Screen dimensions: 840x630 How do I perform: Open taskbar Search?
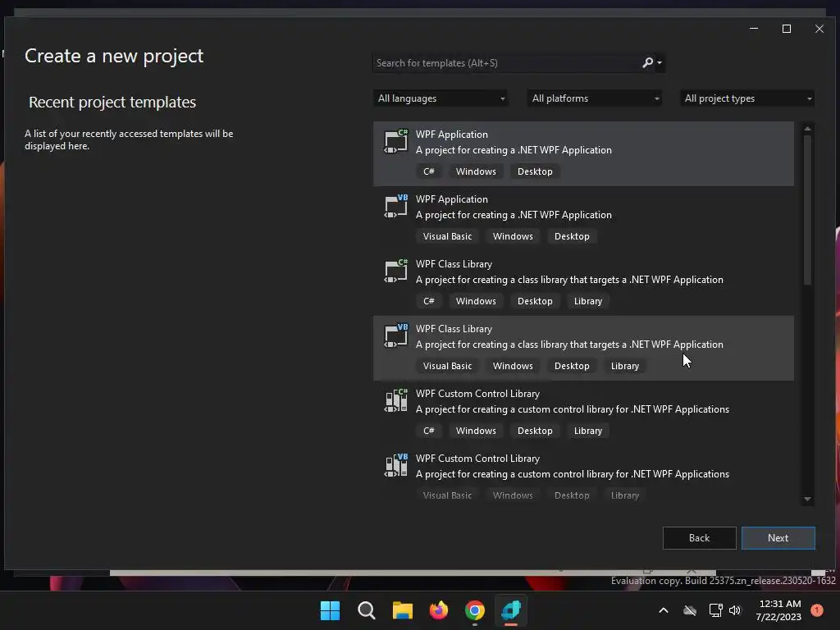(367, 610)
